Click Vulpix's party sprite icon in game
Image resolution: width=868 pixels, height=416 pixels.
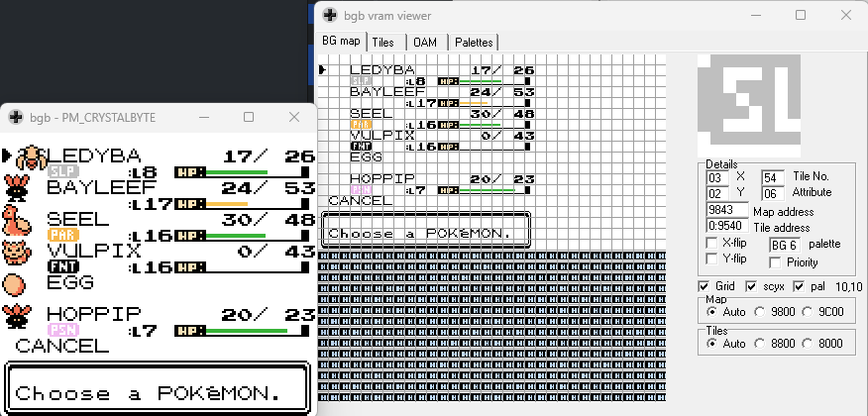[17, 253]
